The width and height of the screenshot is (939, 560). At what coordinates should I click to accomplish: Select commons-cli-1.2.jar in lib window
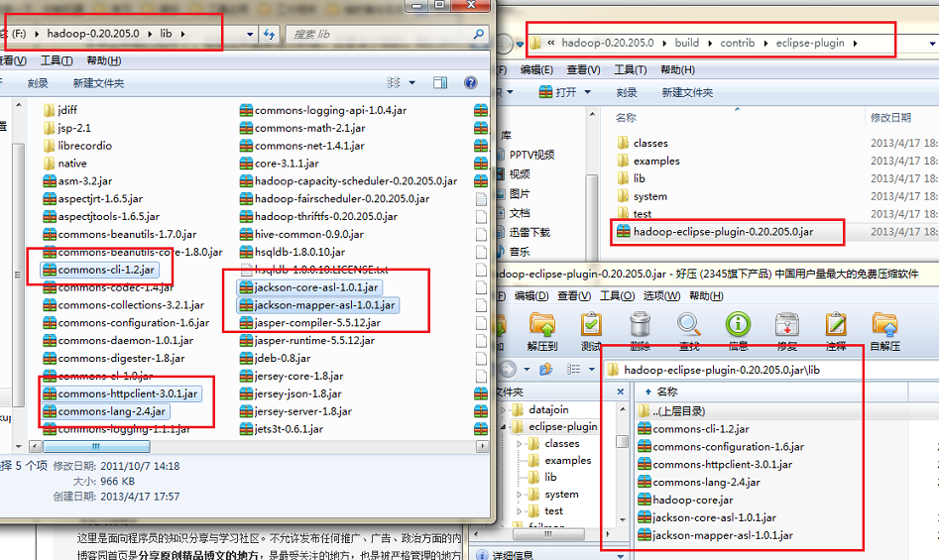click(x=99, y=270)
